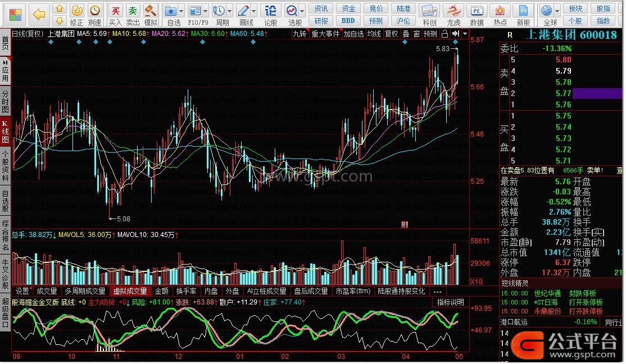
Task: Click the colorful four-square home icon
Action: 15,15
